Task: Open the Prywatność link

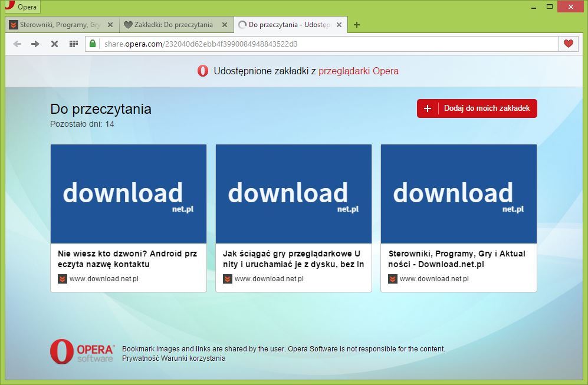Action: click(x=140, y=358)
